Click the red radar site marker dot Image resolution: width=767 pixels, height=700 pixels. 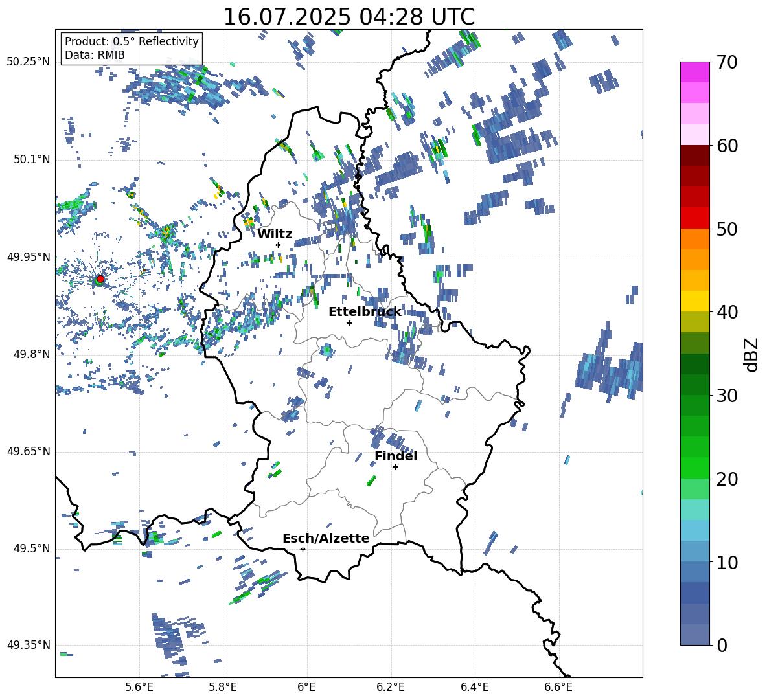pyautogui.click(x=100, y=279)
